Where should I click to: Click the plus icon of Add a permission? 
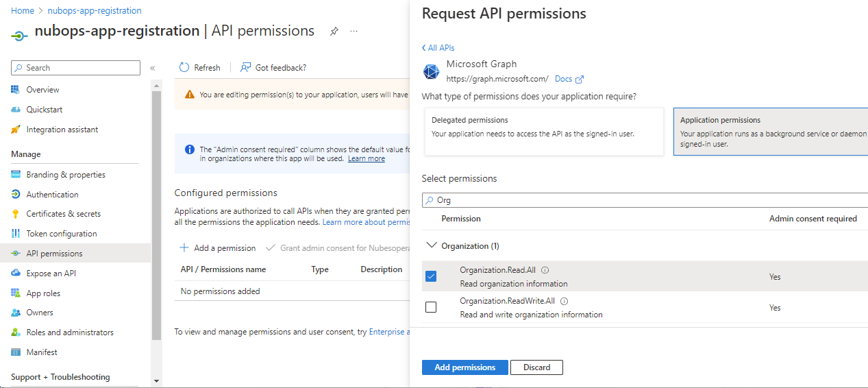point(184,248)
